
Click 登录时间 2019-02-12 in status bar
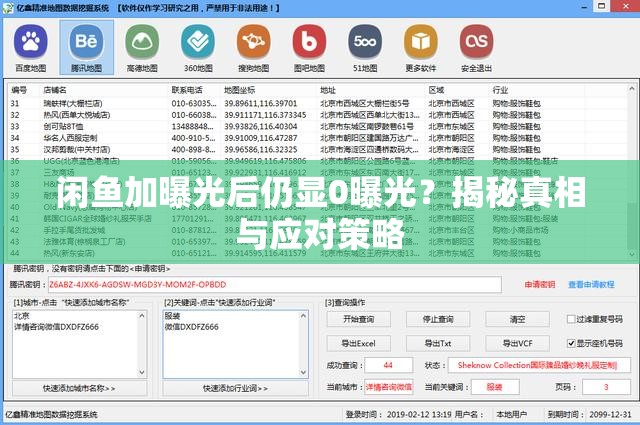tap(400, 414)
